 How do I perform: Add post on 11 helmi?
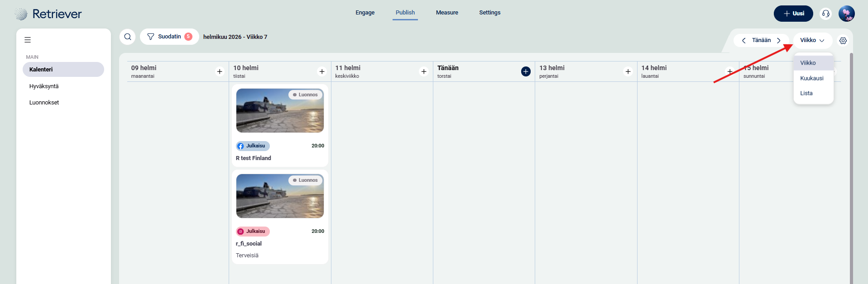[424, 71]
